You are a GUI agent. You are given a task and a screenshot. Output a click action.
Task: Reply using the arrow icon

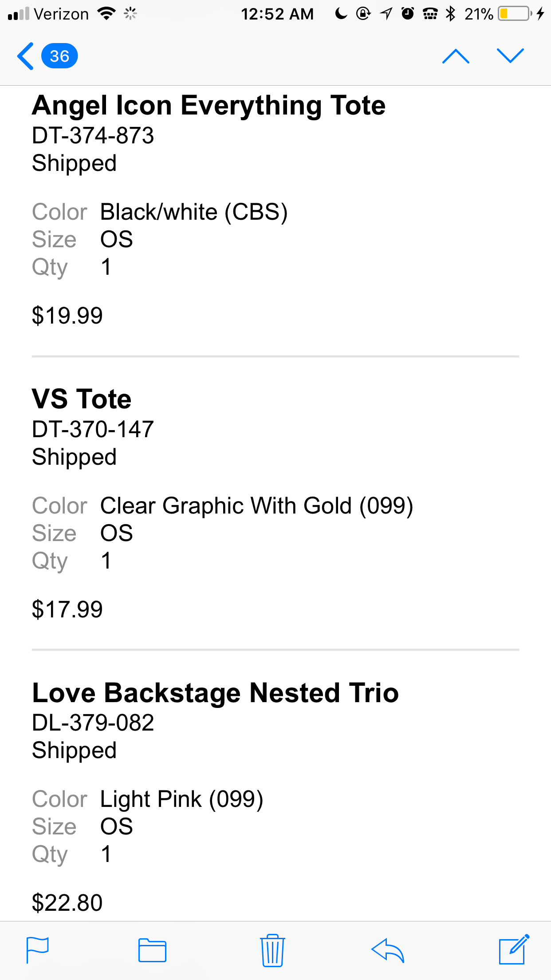pyautogui.click(x=388, y=950)
